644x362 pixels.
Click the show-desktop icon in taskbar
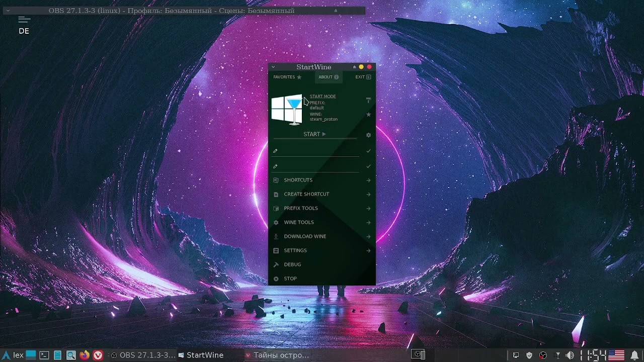[31, 355]
